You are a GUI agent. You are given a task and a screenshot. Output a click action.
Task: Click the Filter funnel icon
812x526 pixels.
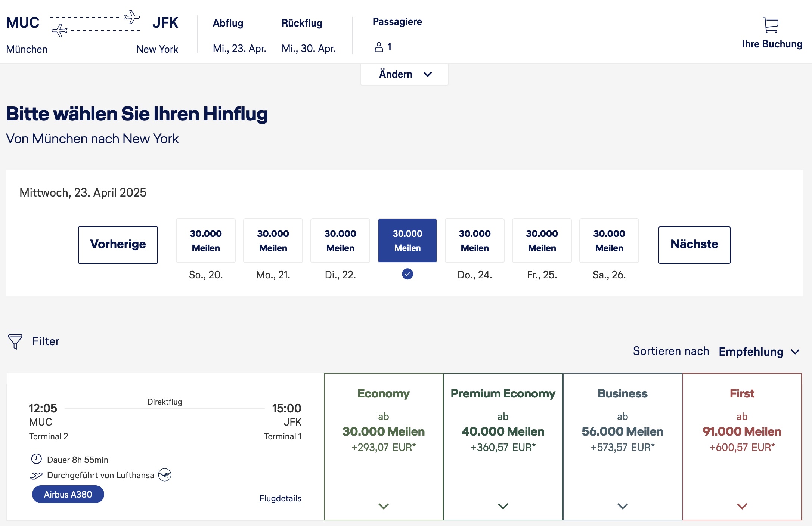pyautogui.click(x=15, y=341)
